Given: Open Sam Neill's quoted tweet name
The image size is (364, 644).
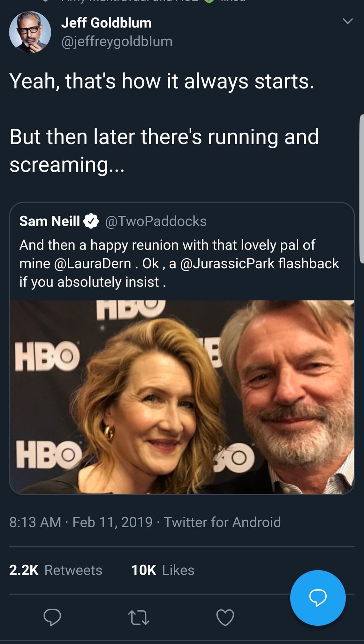Looking at the screenshot, I should 49,221.
